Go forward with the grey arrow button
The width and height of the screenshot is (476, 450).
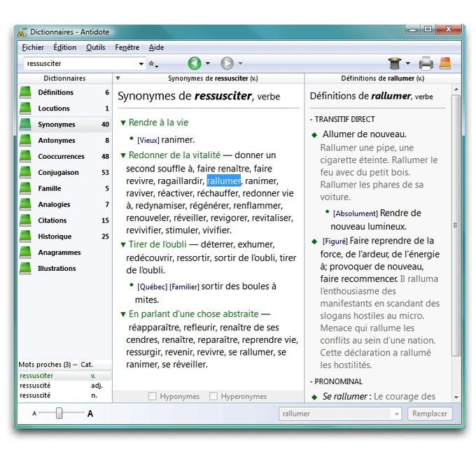point(227,64)
